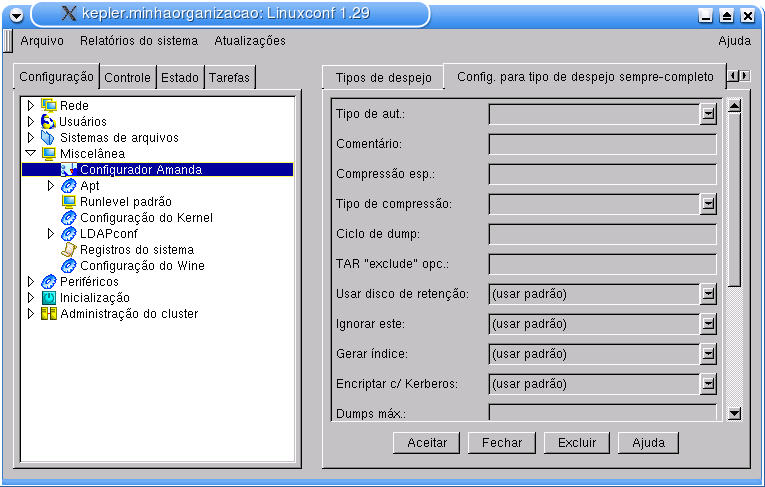Click the form scrollbar up arrow
This screenshot has height=487, width=765.
click(x=734, y=105)
